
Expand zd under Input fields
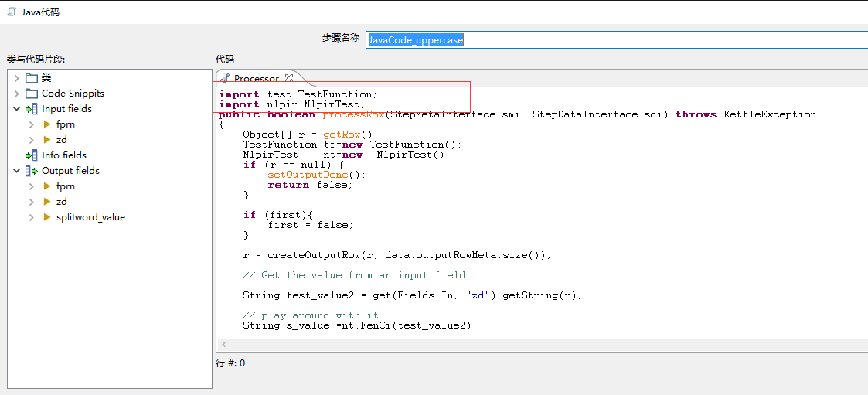32,140
